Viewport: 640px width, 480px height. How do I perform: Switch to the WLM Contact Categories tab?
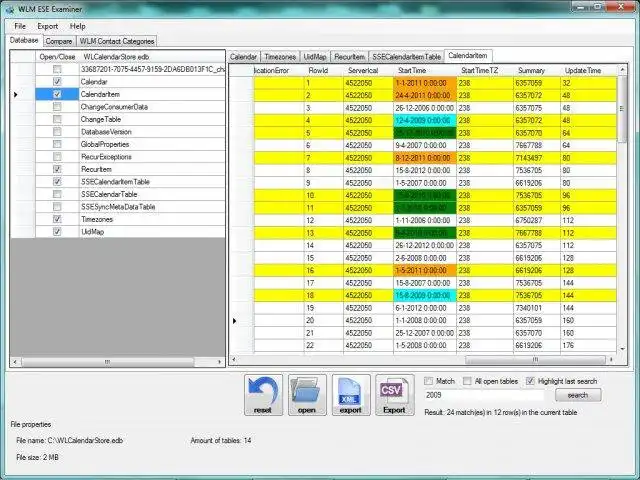tap(117, 41)
